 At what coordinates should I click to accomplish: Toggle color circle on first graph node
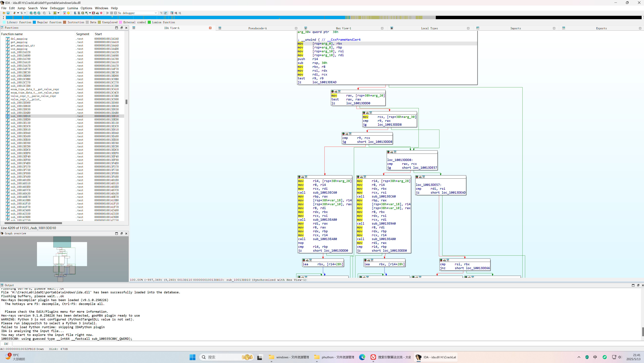(332, 92)
